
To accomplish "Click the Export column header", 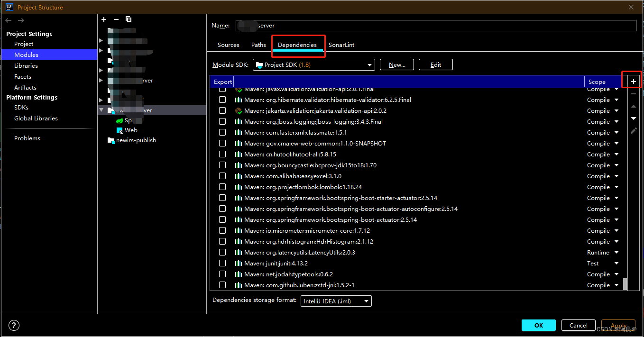I will point(223,82).
